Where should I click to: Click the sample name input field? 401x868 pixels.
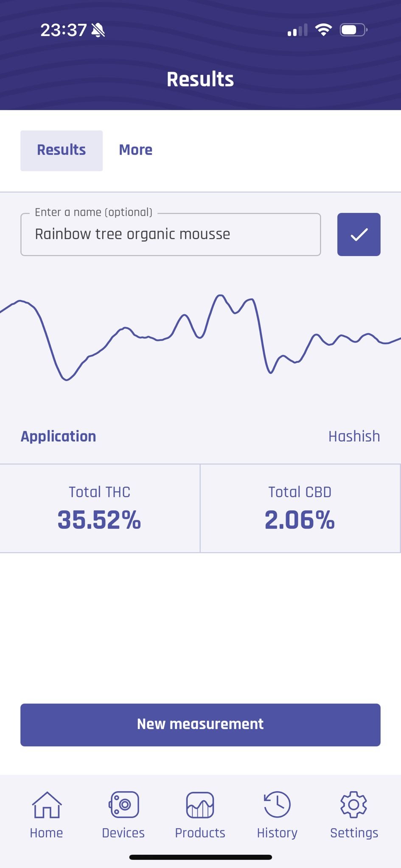[170, 234]
